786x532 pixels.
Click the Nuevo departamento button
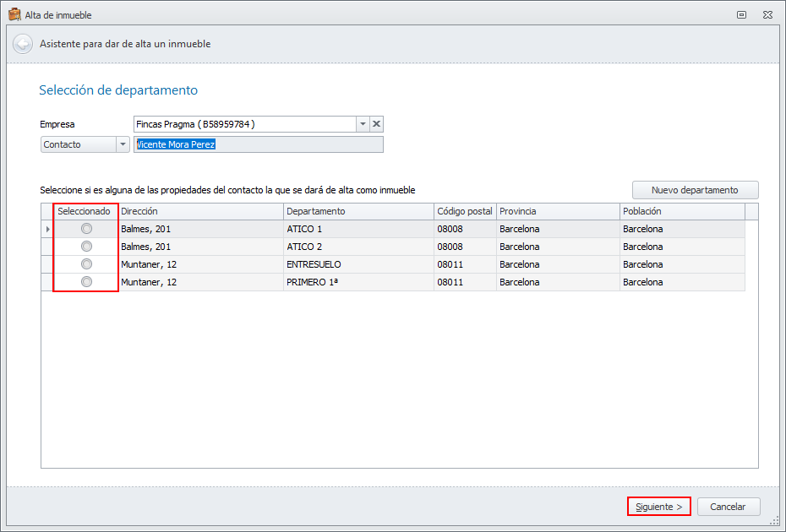click(x=695, y=190)
